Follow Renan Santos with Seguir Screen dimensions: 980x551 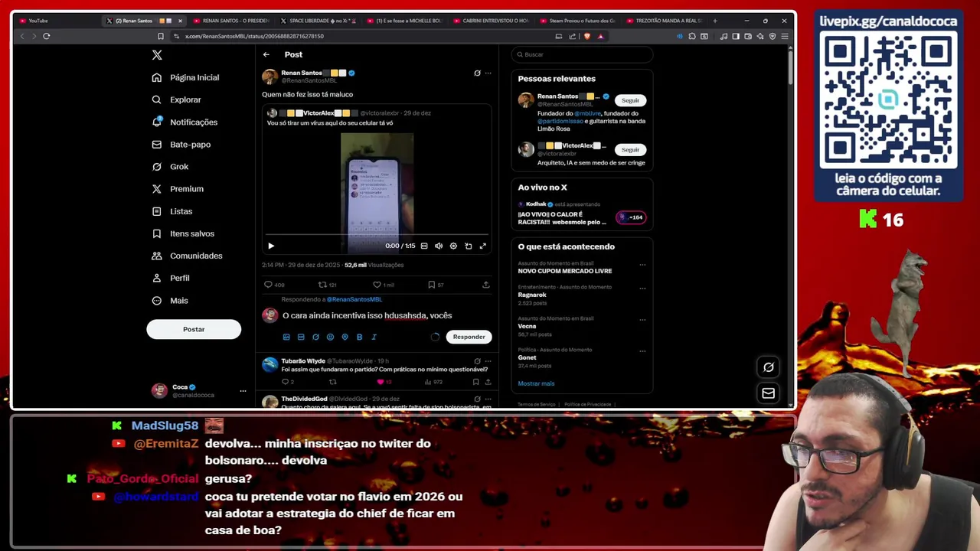[x=630, y=100]
